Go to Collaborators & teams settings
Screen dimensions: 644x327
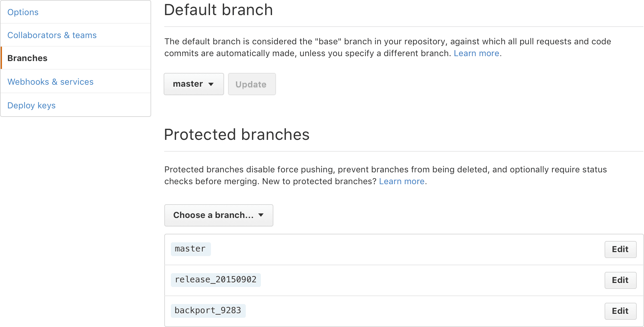tap(52, 35)
